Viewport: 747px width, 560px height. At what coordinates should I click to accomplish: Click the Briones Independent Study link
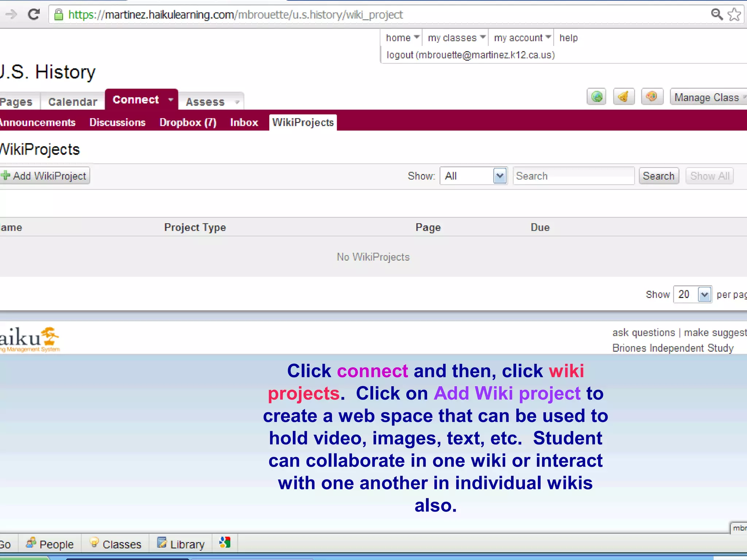point(673,348)
